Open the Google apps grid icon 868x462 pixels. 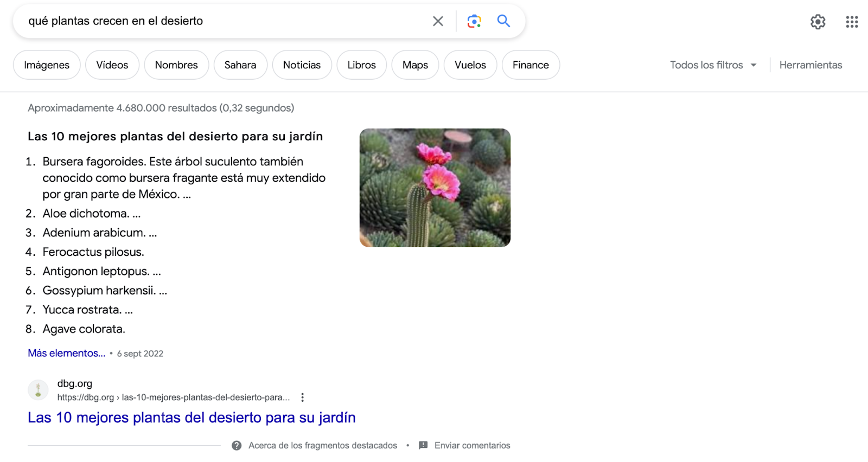click(x=852, y=22)
